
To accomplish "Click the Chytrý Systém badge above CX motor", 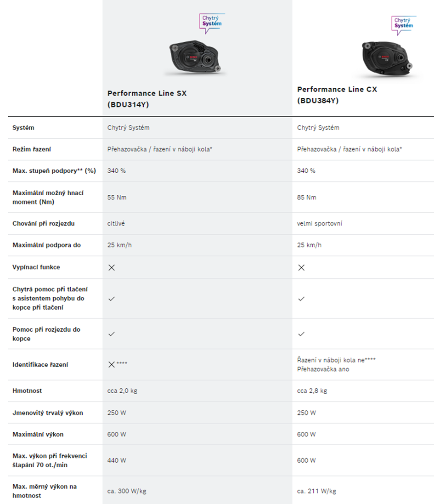I will click(404, 25).
